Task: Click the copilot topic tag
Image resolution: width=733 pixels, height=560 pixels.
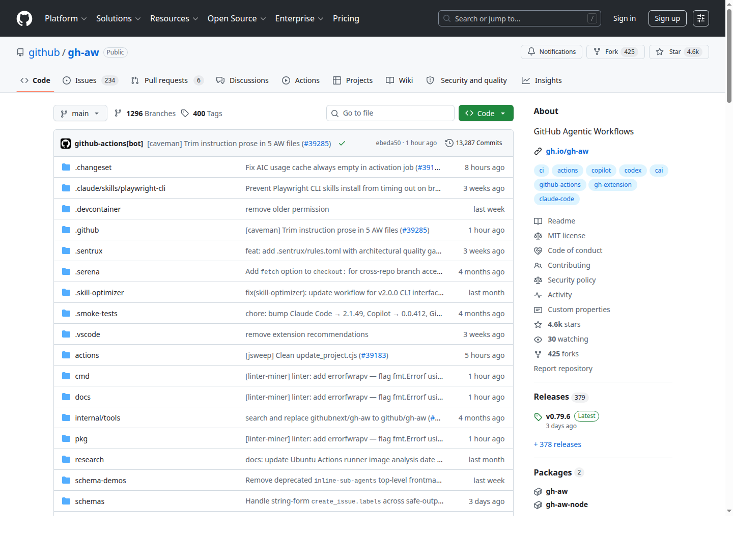Action: coord(601,171)
